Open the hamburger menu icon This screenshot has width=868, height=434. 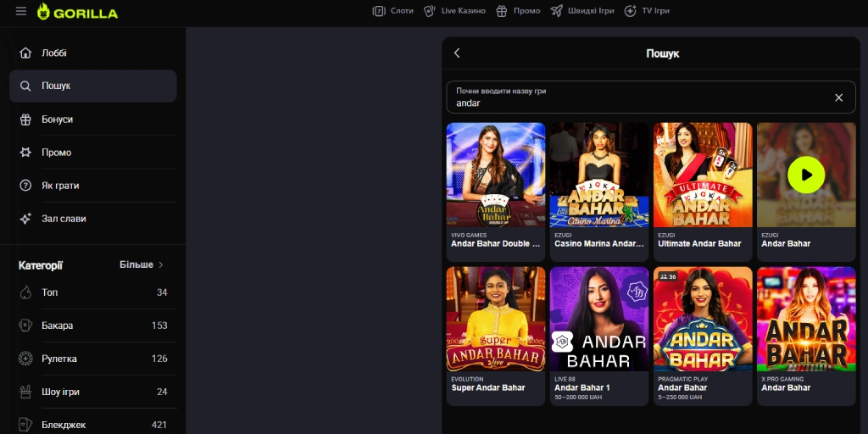21,12
